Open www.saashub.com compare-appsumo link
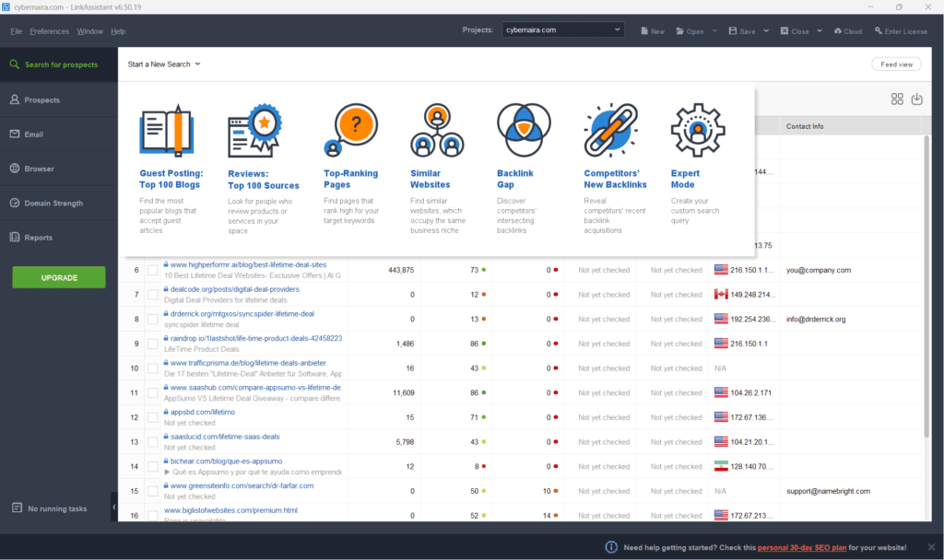This screenshot has width=944, height=560. tap(255, 388)
